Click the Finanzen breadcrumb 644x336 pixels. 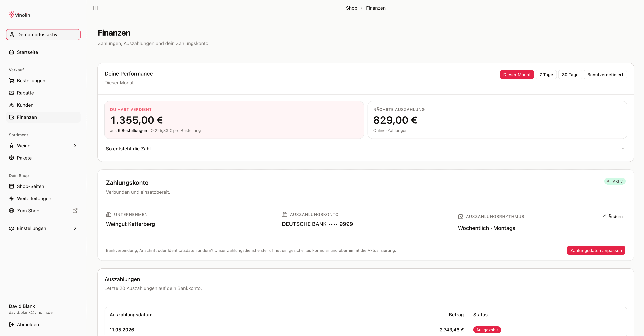tap(375, 8)
